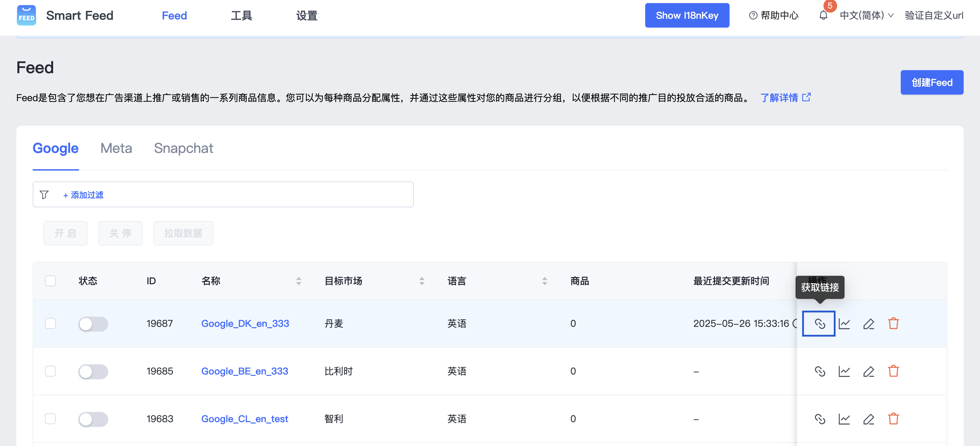Click the Smart Feed title text
Viewport: 980px width, 446px height.
[80, 16]
